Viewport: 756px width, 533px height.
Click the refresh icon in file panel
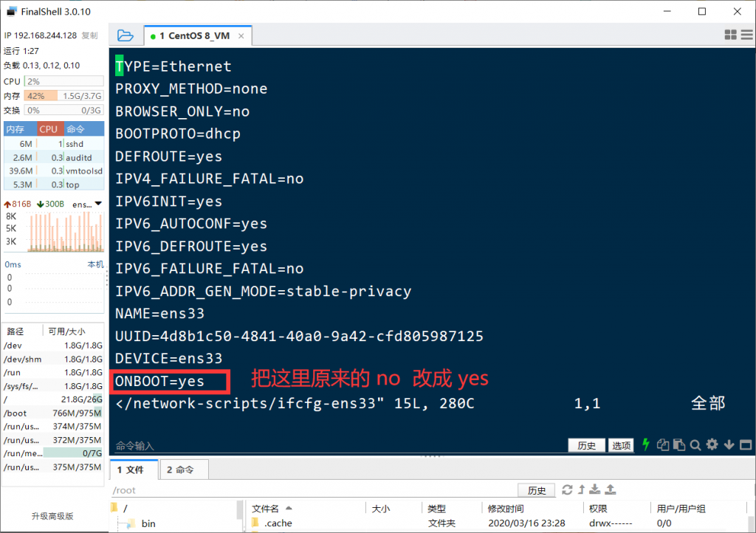pyautogui.click(x=567, y=489)
